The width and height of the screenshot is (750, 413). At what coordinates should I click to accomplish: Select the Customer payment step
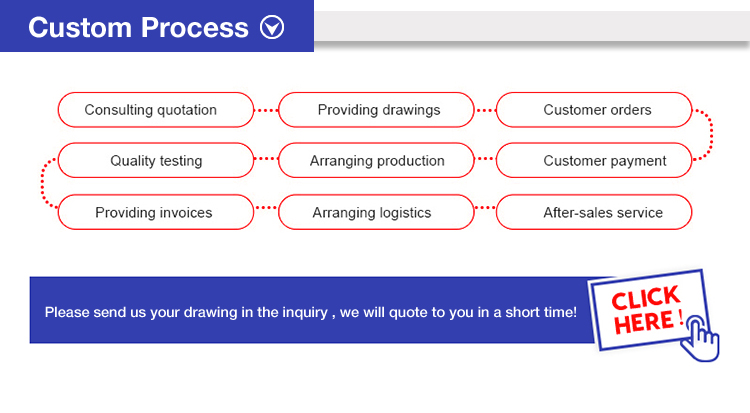[604, 161]
